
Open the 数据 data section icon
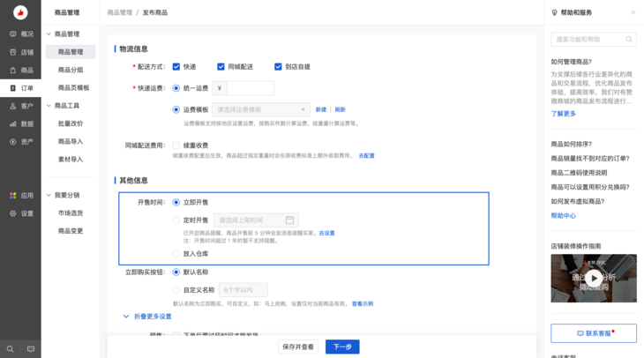(x=13, y=123)
